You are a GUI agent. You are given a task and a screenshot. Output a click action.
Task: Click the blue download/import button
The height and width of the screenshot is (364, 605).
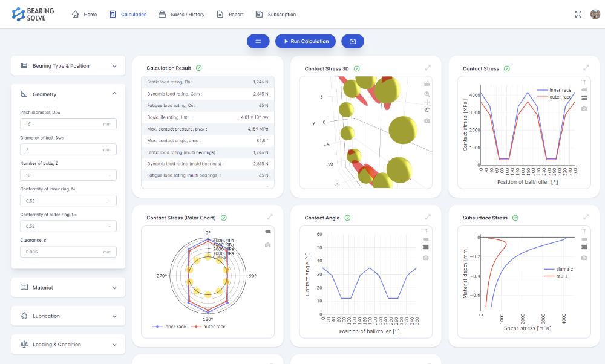tap(353, 41)
